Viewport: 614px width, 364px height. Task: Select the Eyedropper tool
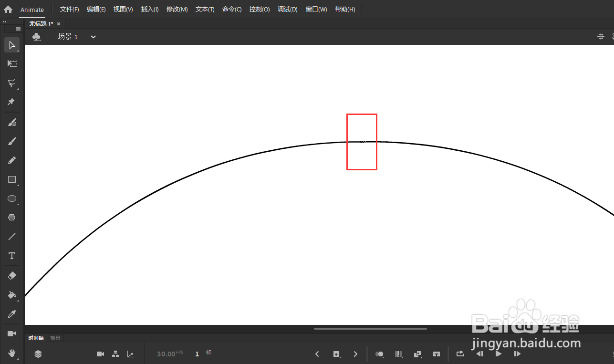click(12, 314)
